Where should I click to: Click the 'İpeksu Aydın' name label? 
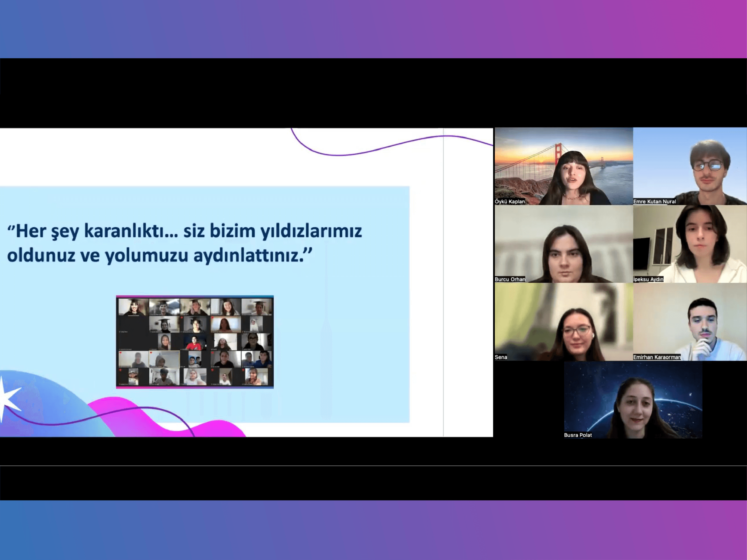(648, 279)
